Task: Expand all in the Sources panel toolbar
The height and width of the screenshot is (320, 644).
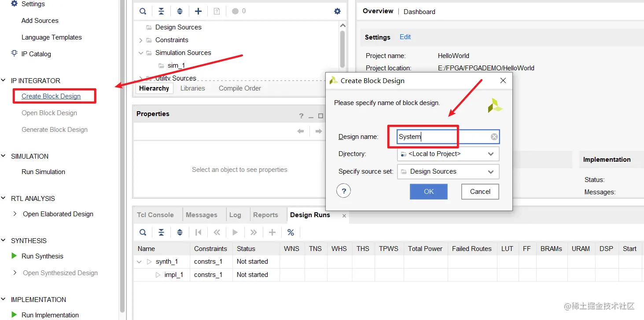Action: click(180, 11)
